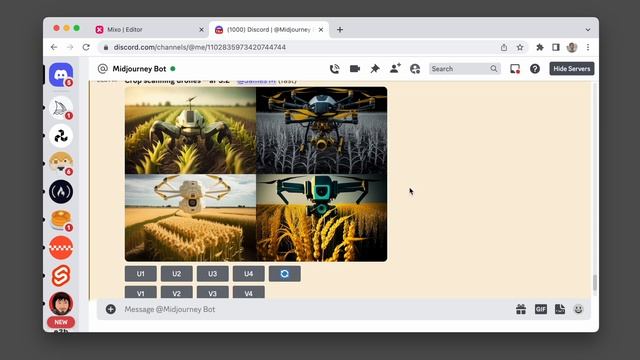The width and height of the screenshot is (640, 360).
Task: Bookmark this page with star icon
Action: (x=520, y=47)
